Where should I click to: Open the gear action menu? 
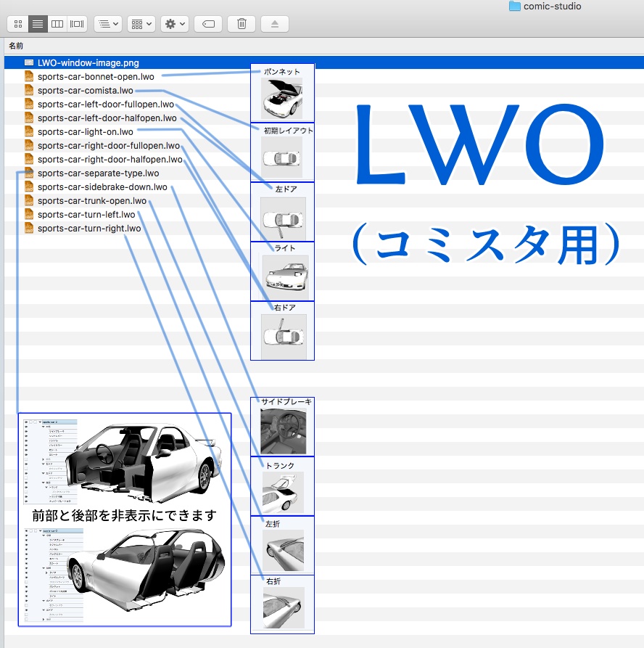pyautogui.click(x=175, y=24)
